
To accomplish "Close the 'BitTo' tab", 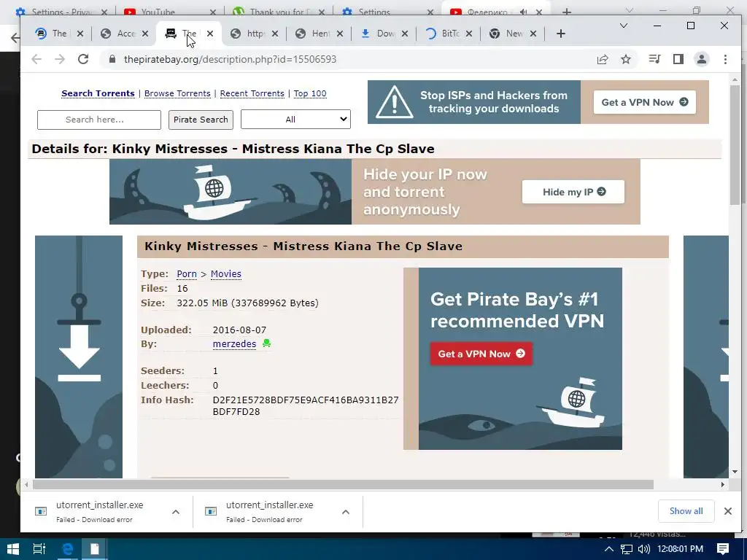I will pos(469,34).
